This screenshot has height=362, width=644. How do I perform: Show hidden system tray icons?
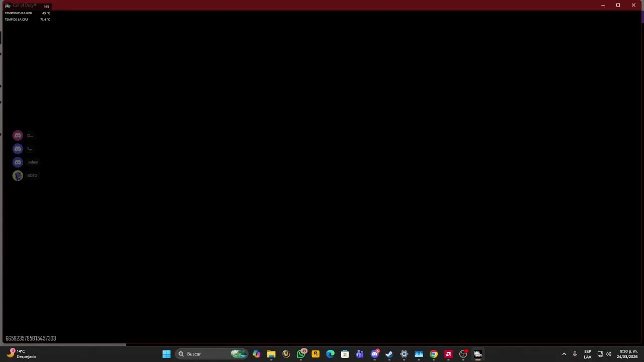coord(564,354)
